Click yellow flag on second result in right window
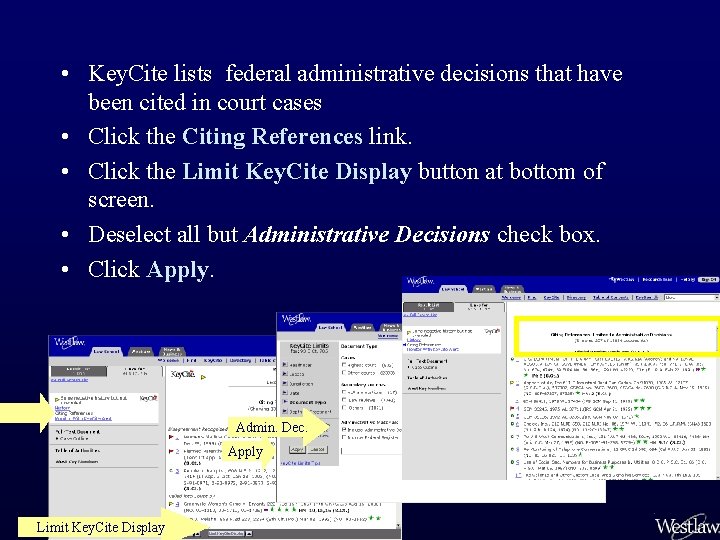 point(512,382)
